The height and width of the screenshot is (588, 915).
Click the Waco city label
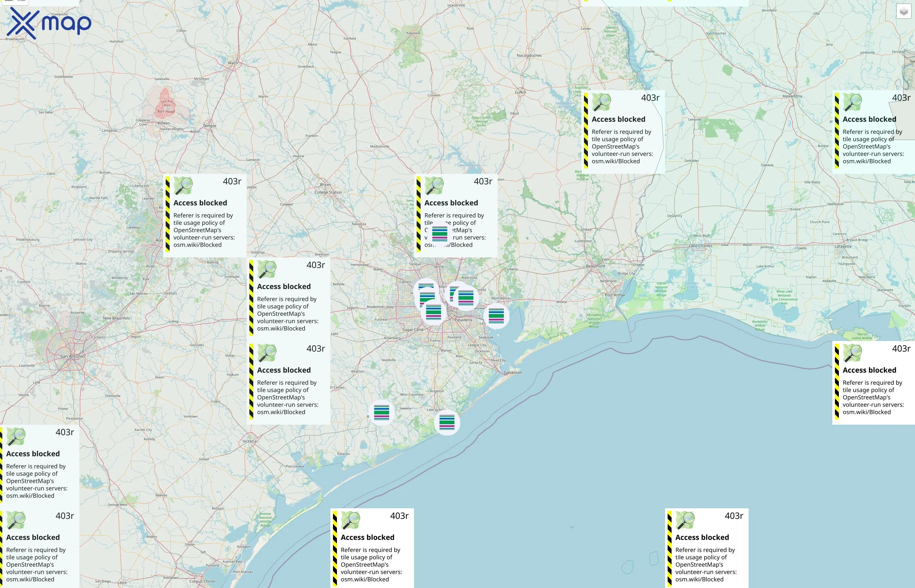tap(233, 63)
